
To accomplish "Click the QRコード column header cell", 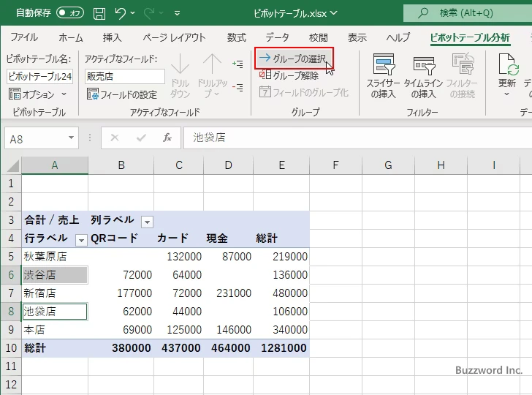I will click(121, 238).
